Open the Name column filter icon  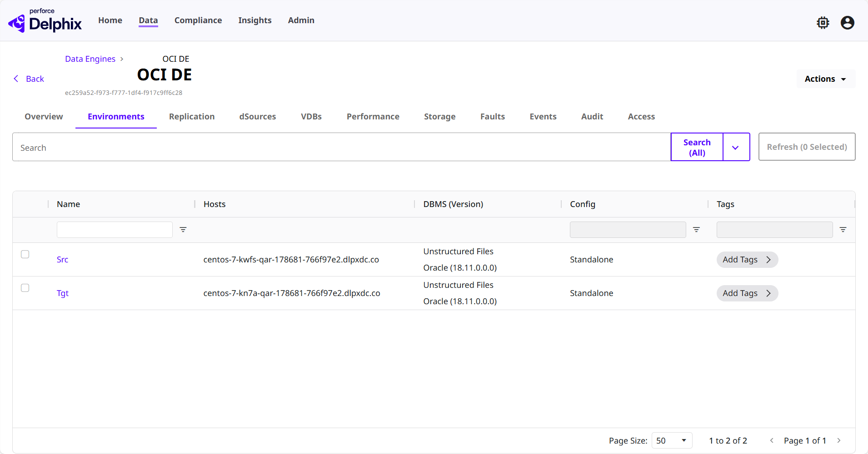[x=183, y=230]
